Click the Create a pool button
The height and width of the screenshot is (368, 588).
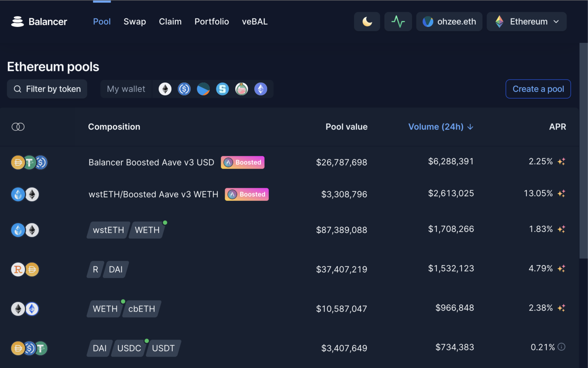pyautogui.click(x=538, y=89)
